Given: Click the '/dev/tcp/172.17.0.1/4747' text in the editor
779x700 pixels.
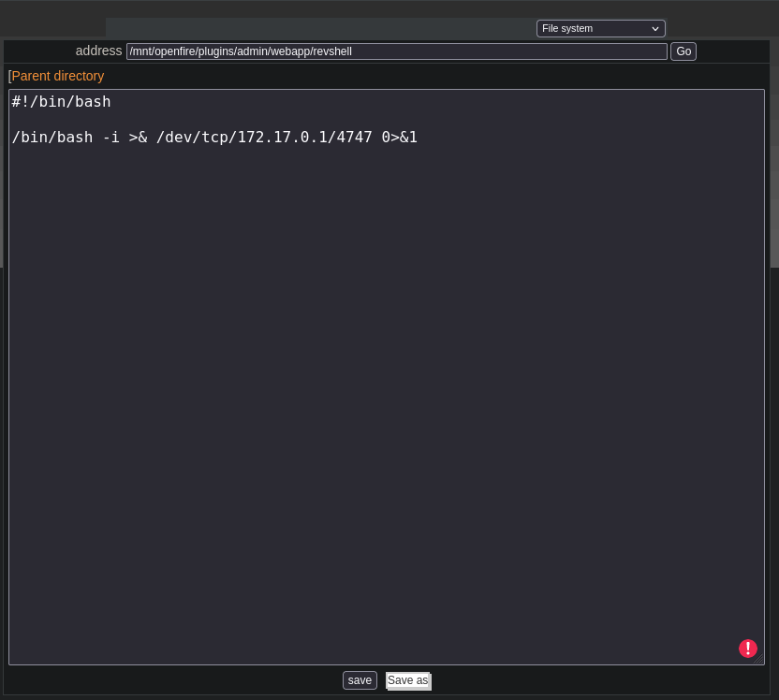Looking at the screenshot, I should click(x=264, y=138).
